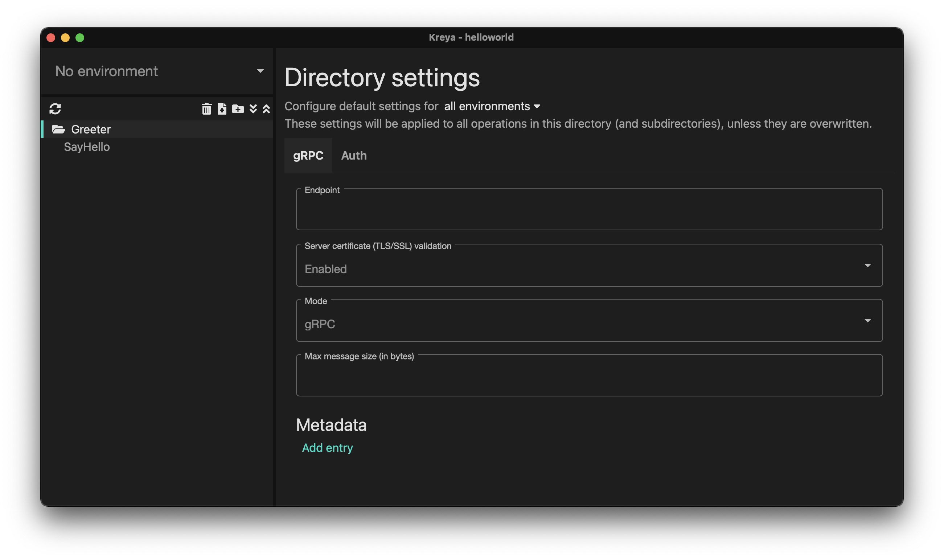The width and height of the screenshot is (944, 560).
Task: Select the Greeter directory label
Action: (91, 129)
